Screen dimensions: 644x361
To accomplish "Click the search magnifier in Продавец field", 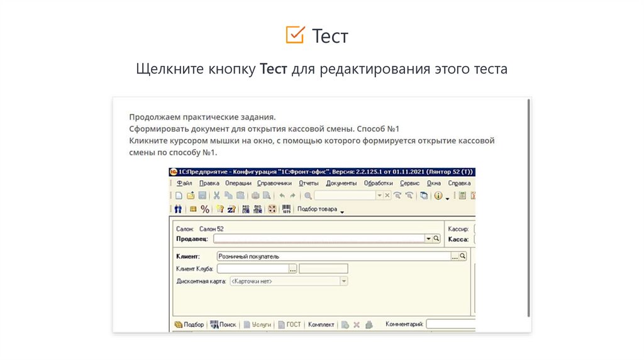I will 436,238.
